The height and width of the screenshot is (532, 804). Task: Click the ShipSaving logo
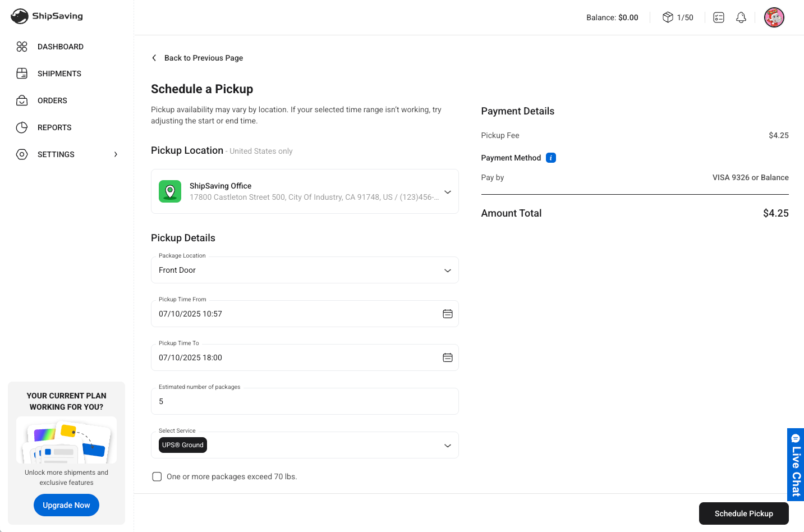[x=47, y=16]
